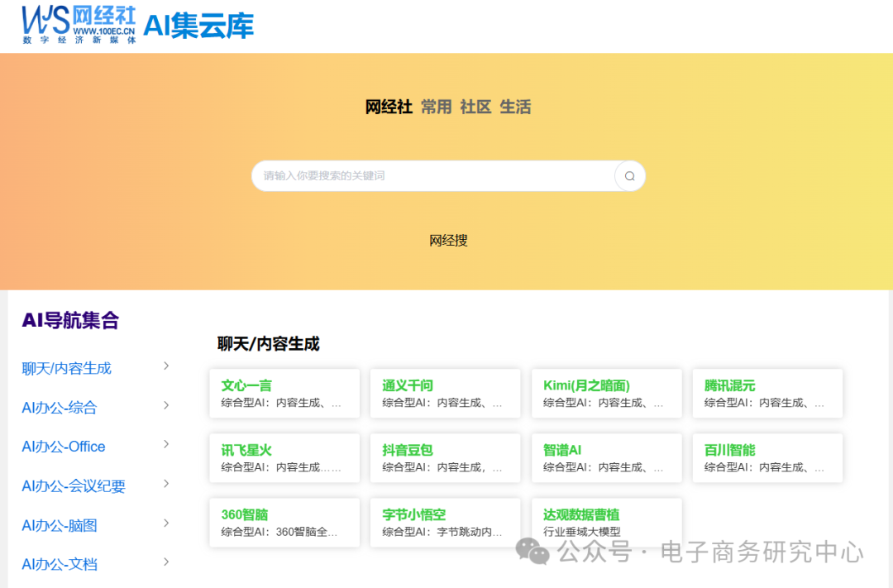893x588 pixels.
Task: Open the 通义千问 tool card
Action: [x=445, y=393]
